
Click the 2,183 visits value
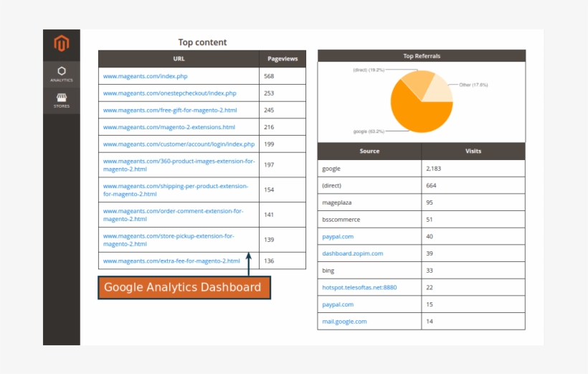434,169
